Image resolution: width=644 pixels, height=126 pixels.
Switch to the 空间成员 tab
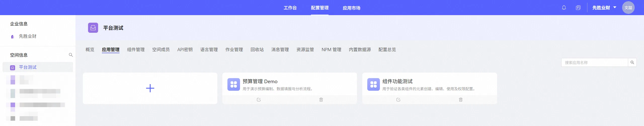point(161,50)
